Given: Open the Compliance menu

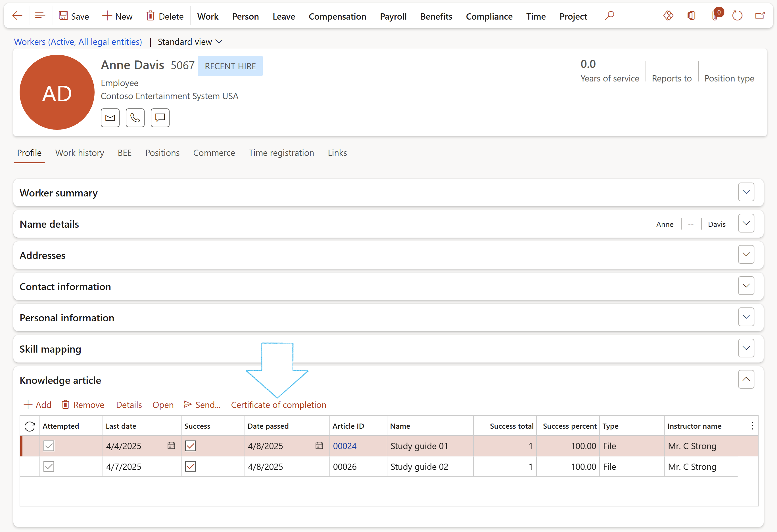Looking at the screenshot, I should [x=489, y=16].
